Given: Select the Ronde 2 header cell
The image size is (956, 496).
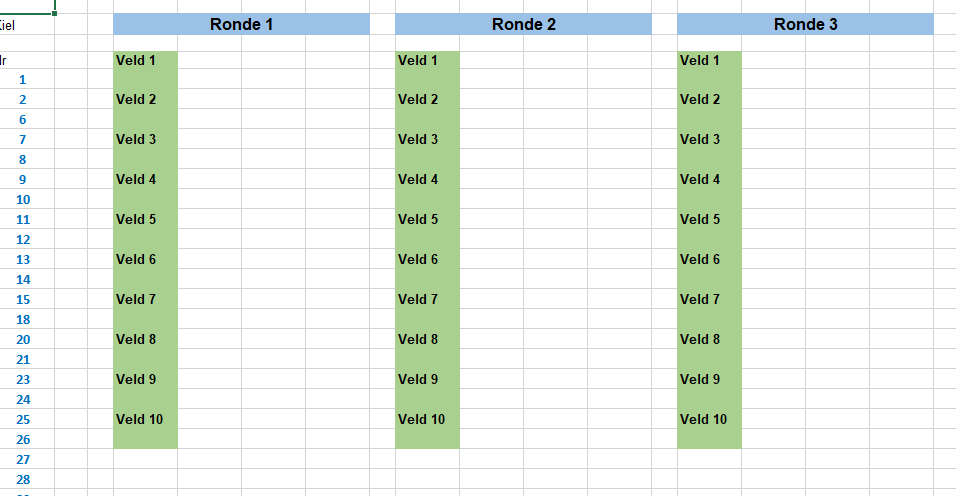Looking at the screenshot, I should (x=523, y=25).
